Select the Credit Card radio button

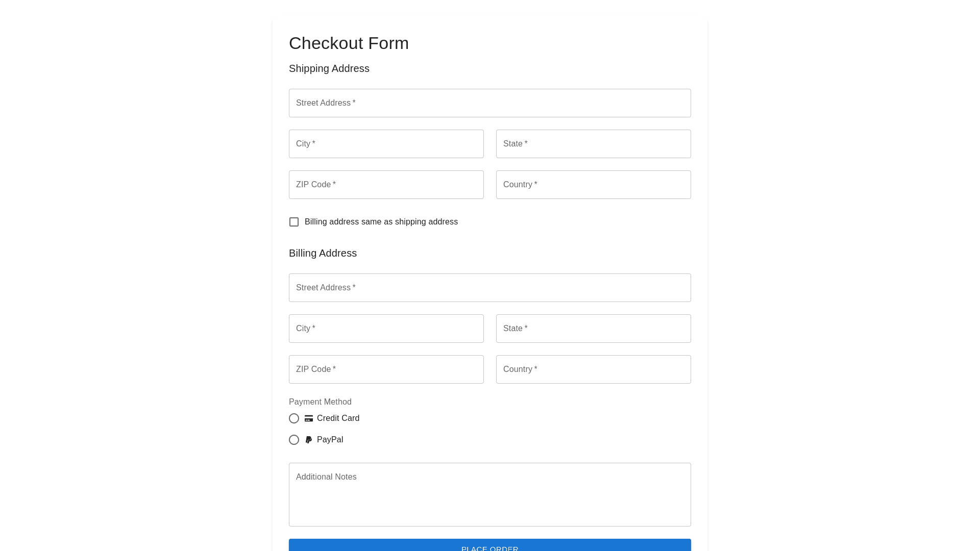[294, 418]
